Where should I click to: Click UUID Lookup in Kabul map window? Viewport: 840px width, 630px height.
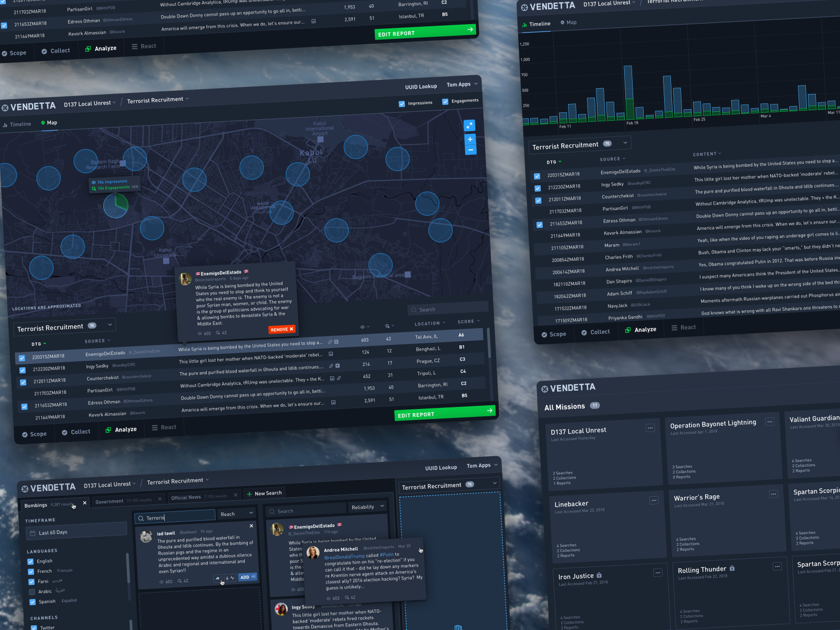tap(421, 87)
